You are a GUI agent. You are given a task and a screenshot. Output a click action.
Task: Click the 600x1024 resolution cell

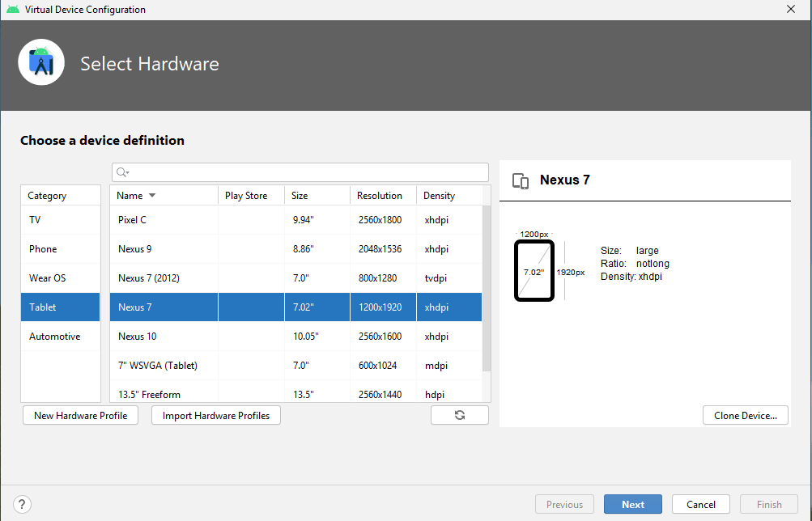pyautogui.click(x=383, y=366)
